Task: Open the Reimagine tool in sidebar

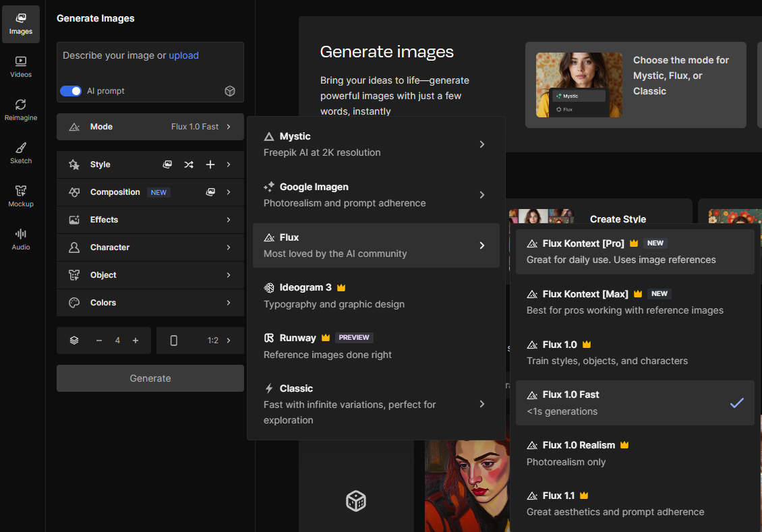Action: point(21,111)
